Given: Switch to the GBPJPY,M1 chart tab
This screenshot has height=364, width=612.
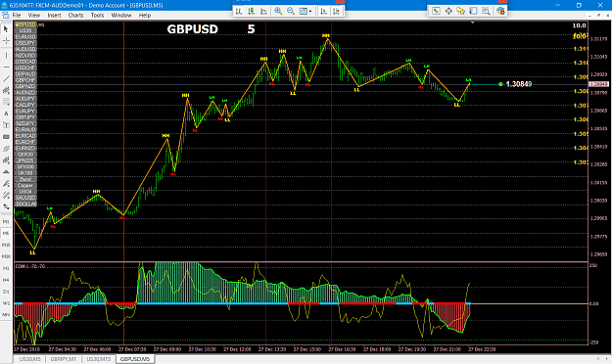Looking at the screenshot, I should pos(64,359).
